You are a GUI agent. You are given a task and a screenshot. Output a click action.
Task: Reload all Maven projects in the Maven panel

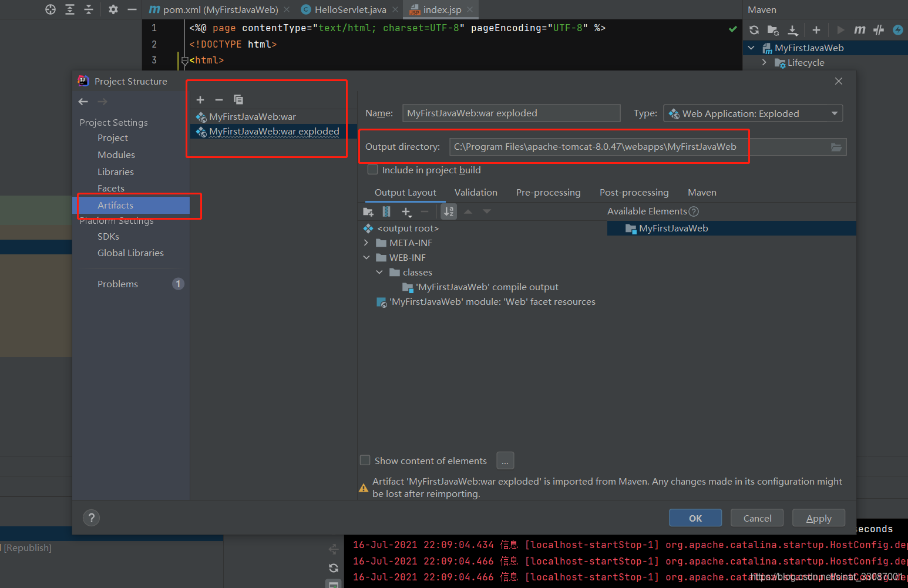(754, 30)
